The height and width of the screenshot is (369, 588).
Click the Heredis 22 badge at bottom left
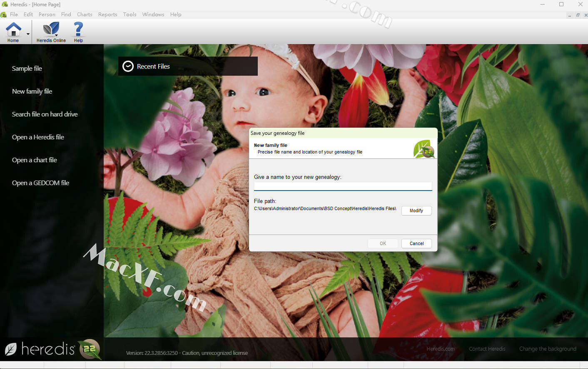pos(90,349)
